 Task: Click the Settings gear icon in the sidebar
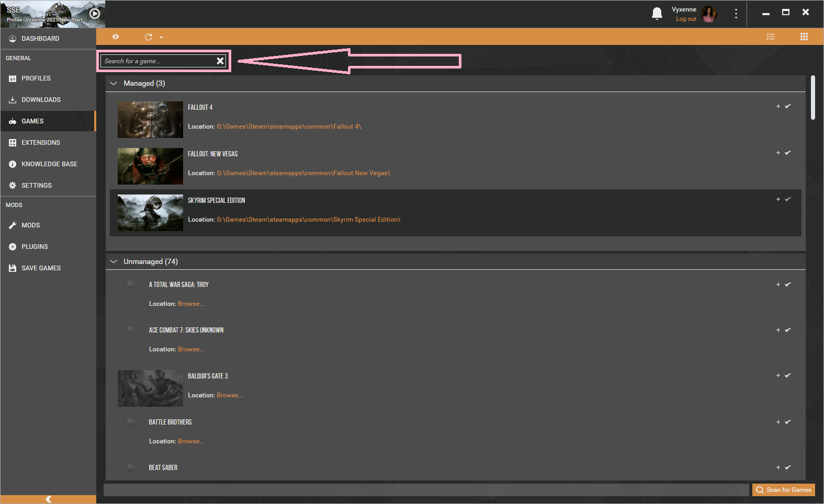click(x=13, y=186)
